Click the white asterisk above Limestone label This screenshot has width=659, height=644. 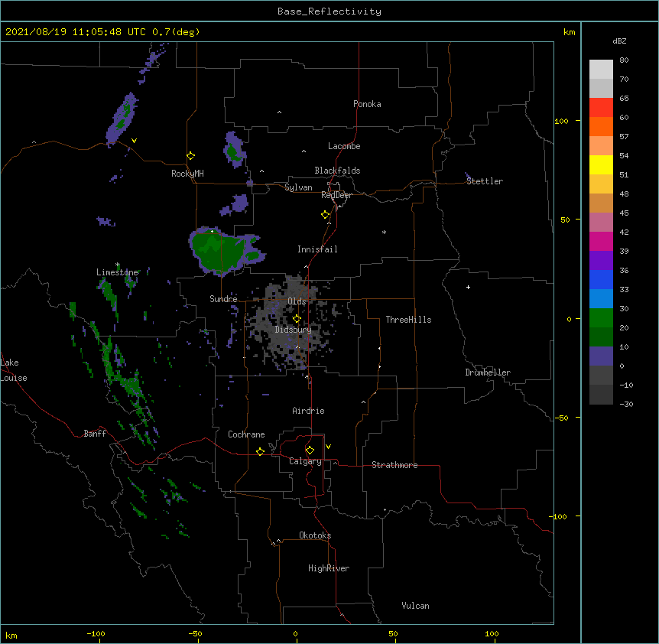coord(118,265)
